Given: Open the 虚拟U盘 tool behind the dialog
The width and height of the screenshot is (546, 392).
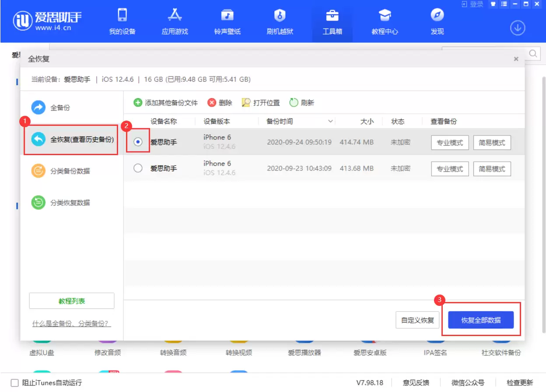Looking at the screenshot, I should coord(42,352).
